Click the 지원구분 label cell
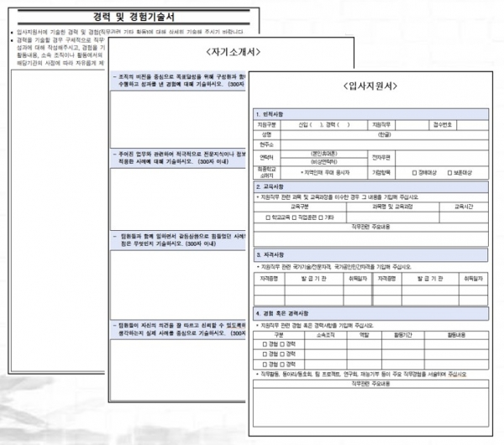The width and height of the screenshot is (504, 445). point(266,125)
